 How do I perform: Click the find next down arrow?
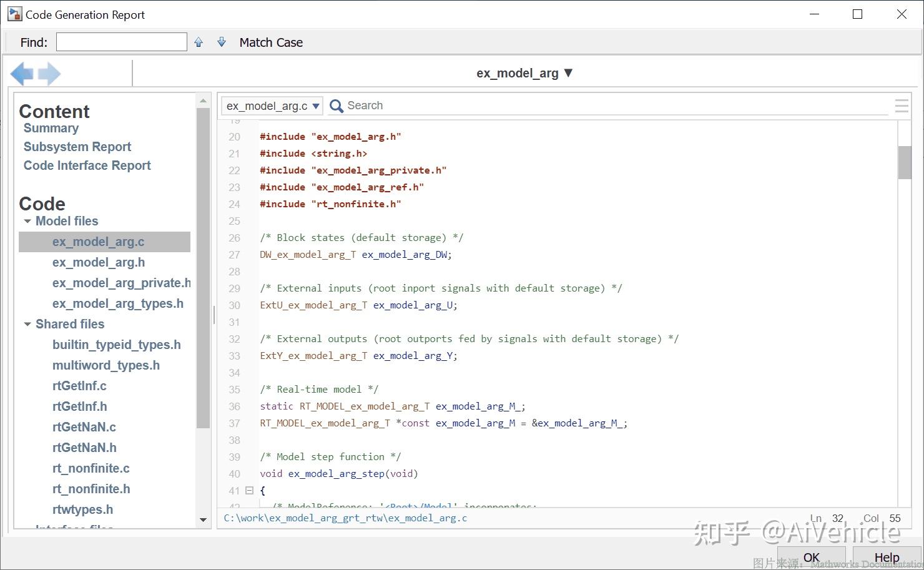click(221, 41)
